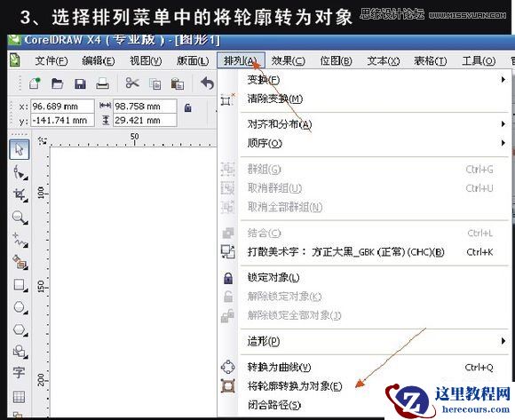Select the Table tool
The image size is (515, 420).
point(19,396)
